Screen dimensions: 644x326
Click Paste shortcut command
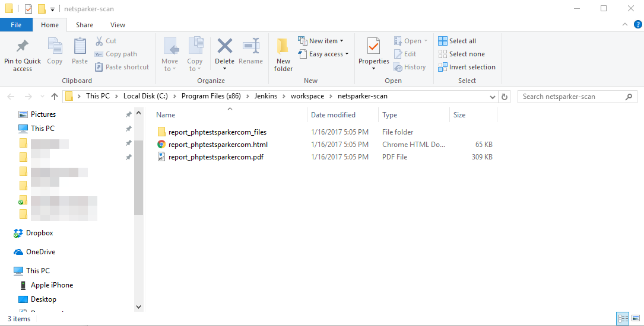122,67
